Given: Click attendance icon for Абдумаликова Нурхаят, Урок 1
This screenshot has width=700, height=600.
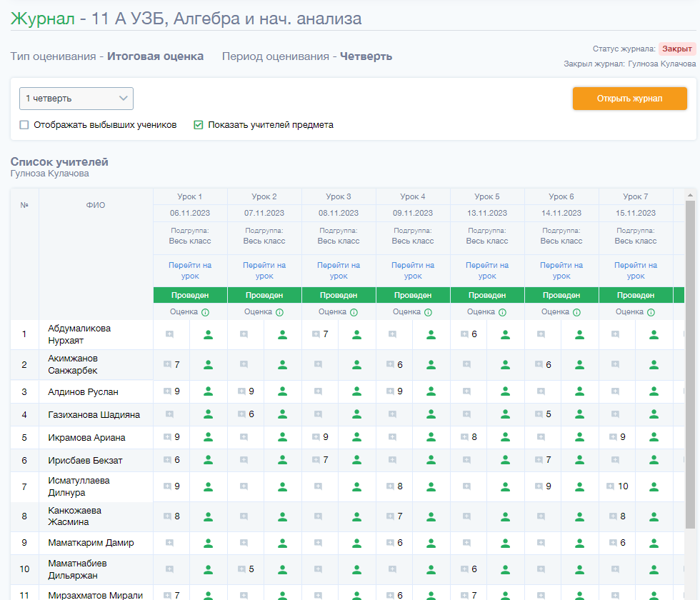Looking at the screenshot, I should [208, 334].
